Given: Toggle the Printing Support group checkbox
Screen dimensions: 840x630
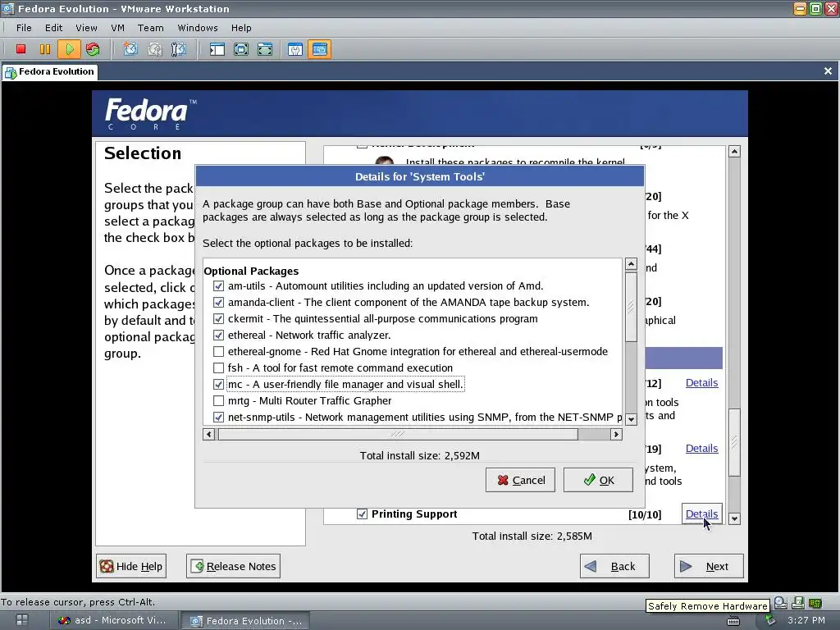Looking at the screenshot, I should (362, 514).
